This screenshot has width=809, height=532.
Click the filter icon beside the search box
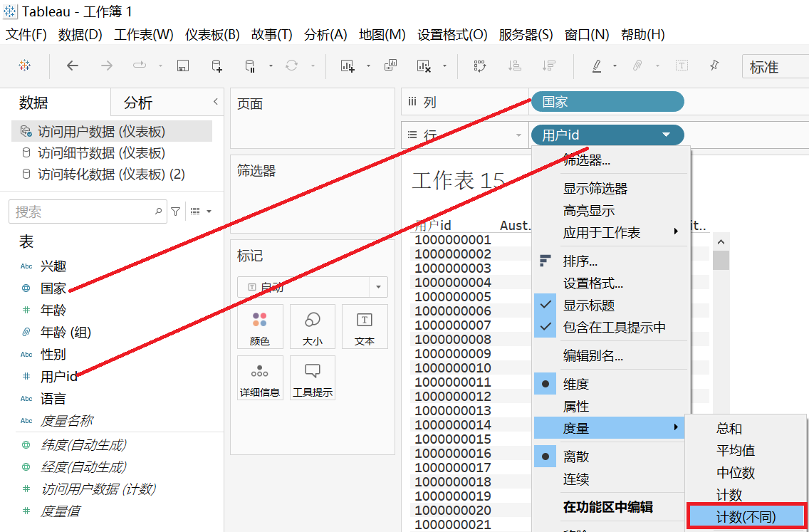[x=175, y=211]
